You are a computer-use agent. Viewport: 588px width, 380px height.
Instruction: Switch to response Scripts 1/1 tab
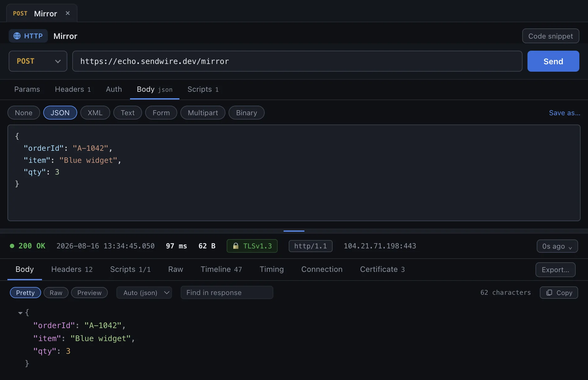131,269
